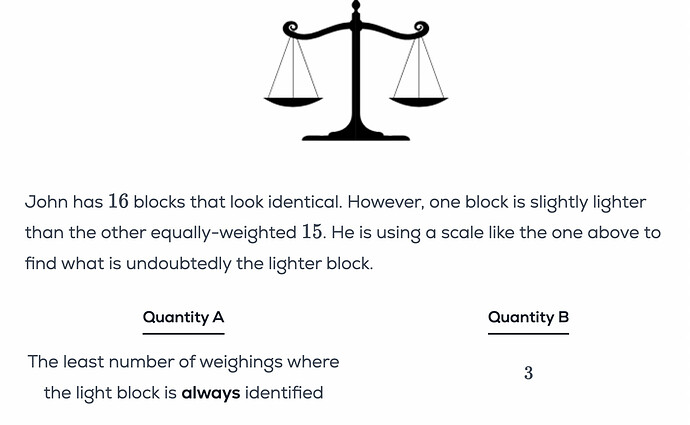Click the underline beneath Quantity A
Screen dimensions: 690x425
coord(183,333)
